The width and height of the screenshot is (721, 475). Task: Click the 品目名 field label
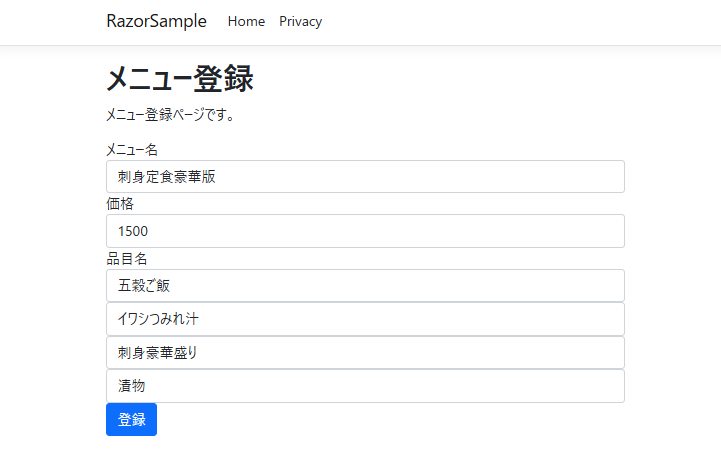coord(127,259)
